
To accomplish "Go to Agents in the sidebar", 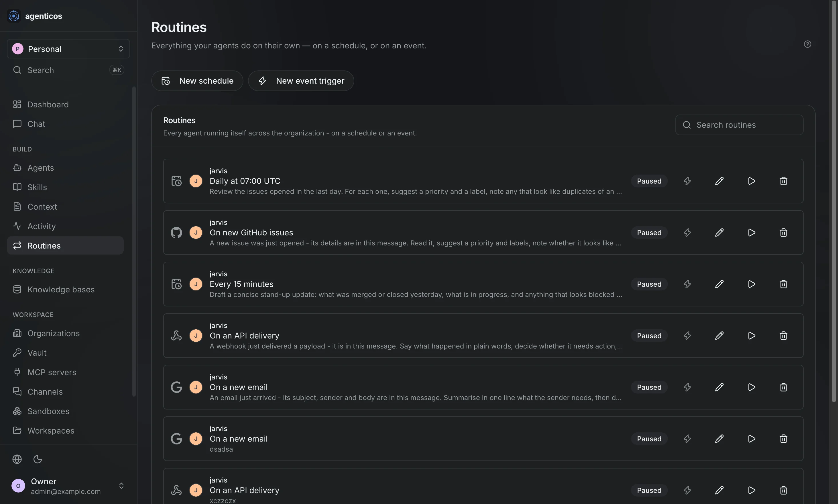I will (x=65, y=168).
